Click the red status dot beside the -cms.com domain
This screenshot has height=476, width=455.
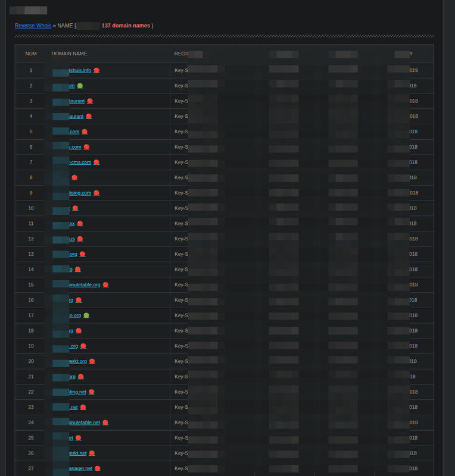(x=96, y=162)
